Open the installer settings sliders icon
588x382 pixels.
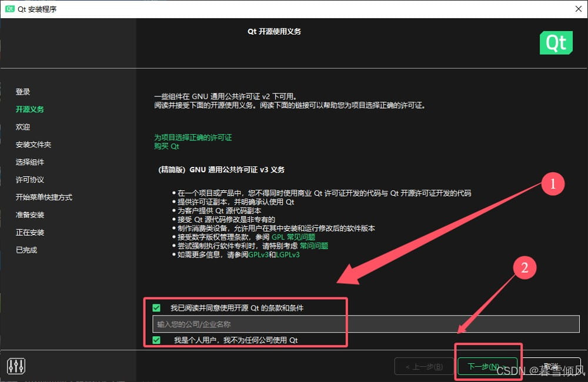coord(16,366)
